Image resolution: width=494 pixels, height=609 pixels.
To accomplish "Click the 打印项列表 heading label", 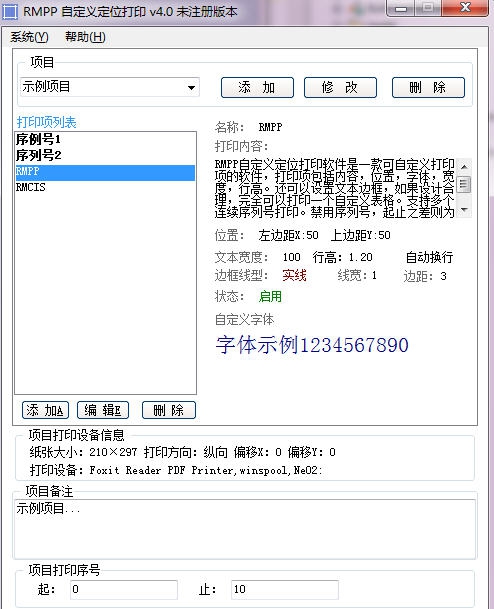I will click(x=47, y=122).
